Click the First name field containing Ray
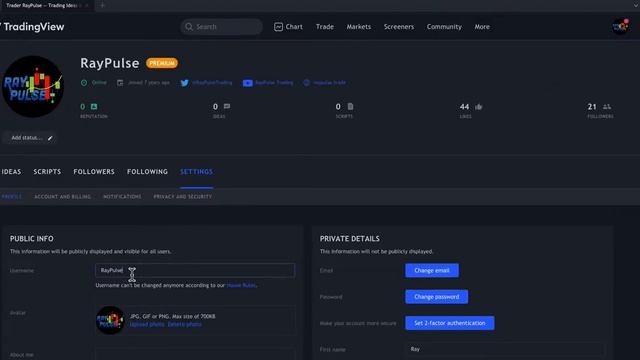The image size is (640, 360). click(x=505, y=349)
